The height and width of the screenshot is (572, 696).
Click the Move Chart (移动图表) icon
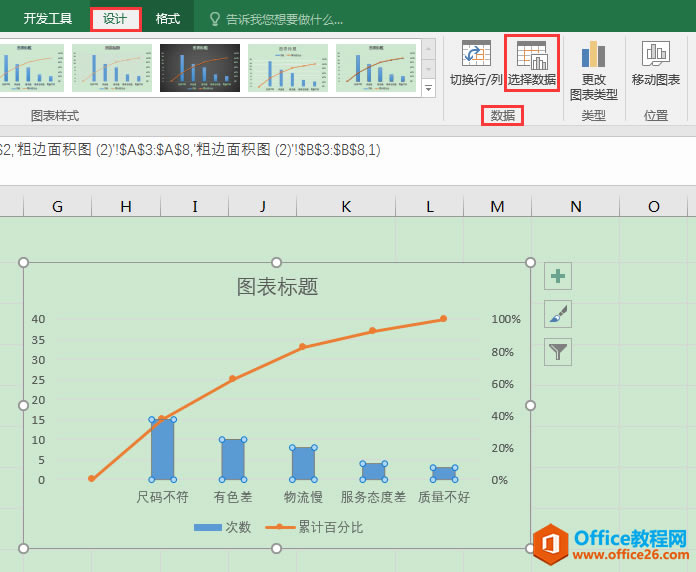(656, 53)
